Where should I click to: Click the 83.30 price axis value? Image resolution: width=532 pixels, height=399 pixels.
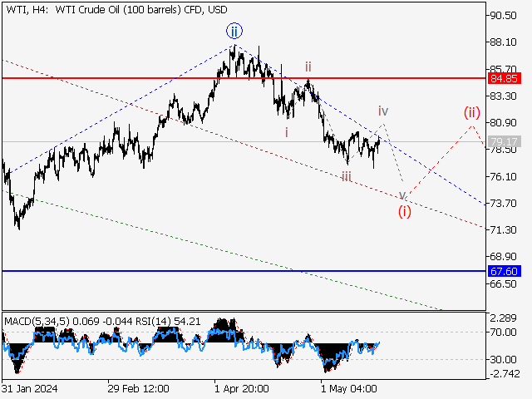[504, 96]
